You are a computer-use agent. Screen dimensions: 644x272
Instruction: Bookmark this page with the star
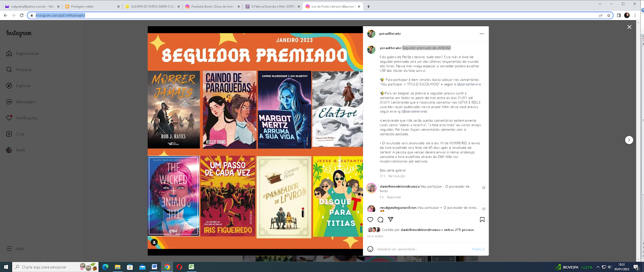click(609, 15)
